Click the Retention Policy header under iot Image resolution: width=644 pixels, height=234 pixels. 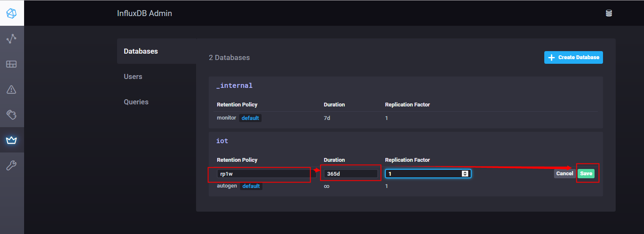pyautogui.click(x=237, y=160)
